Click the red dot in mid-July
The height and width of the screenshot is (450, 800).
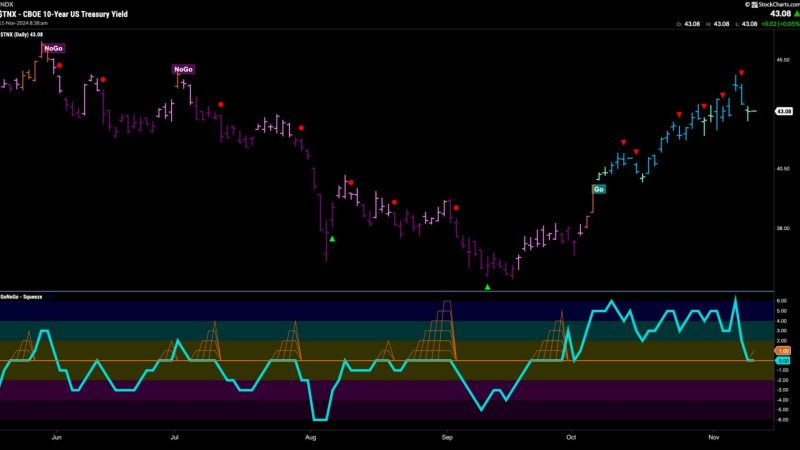[x=221, y=105]
